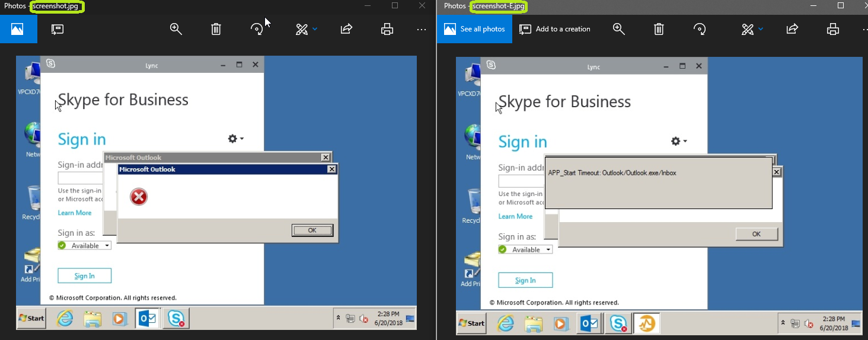
Task: Click Start button in screenshot.jpg image taskbar
Action: 31,318
